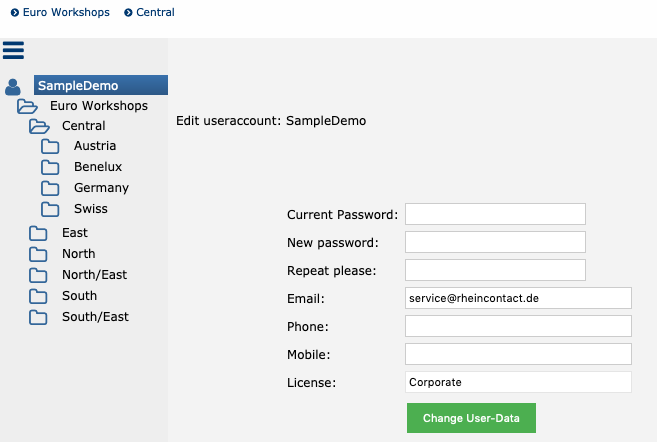This screenshot has height=442, width=657.
Task: Click the Germany folder icon
Action: tap(51, 188)
